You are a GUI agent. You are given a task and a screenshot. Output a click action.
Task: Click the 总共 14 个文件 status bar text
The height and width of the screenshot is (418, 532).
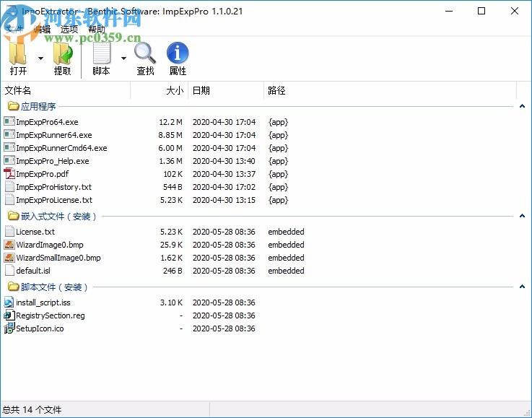point(32,409)
